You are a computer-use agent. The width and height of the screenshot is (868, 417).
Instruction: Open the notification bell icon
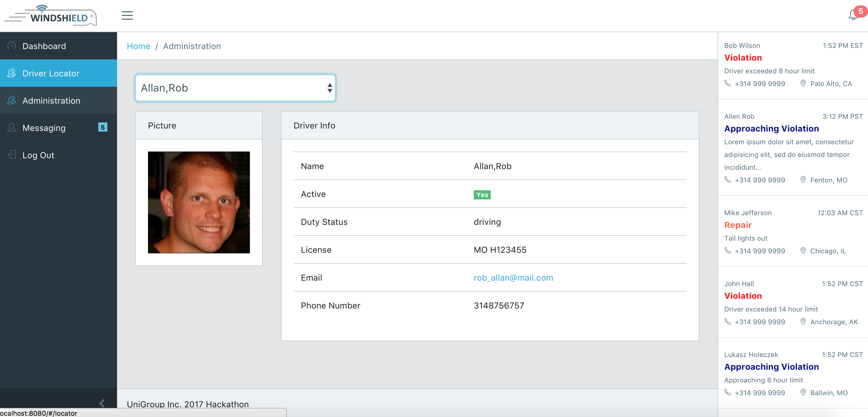[853, 15]
